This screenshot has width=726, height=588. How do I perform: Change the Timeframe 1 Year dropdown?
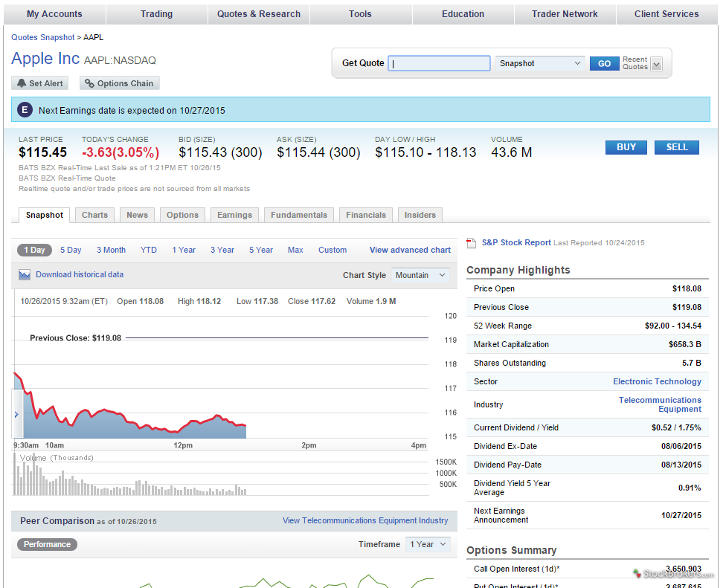[x=428, y=544]
